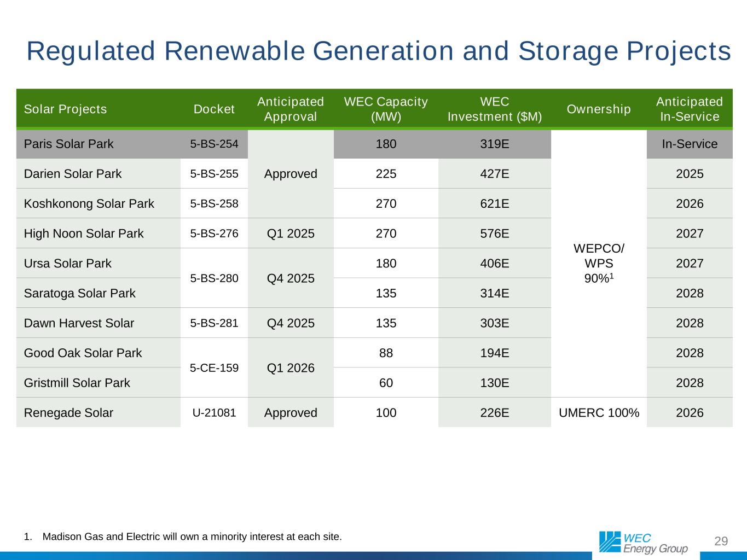Click docket number 5-CE-159
This screenshot has width=747, height=560.
pyautogui.click(x=214, y=368)
